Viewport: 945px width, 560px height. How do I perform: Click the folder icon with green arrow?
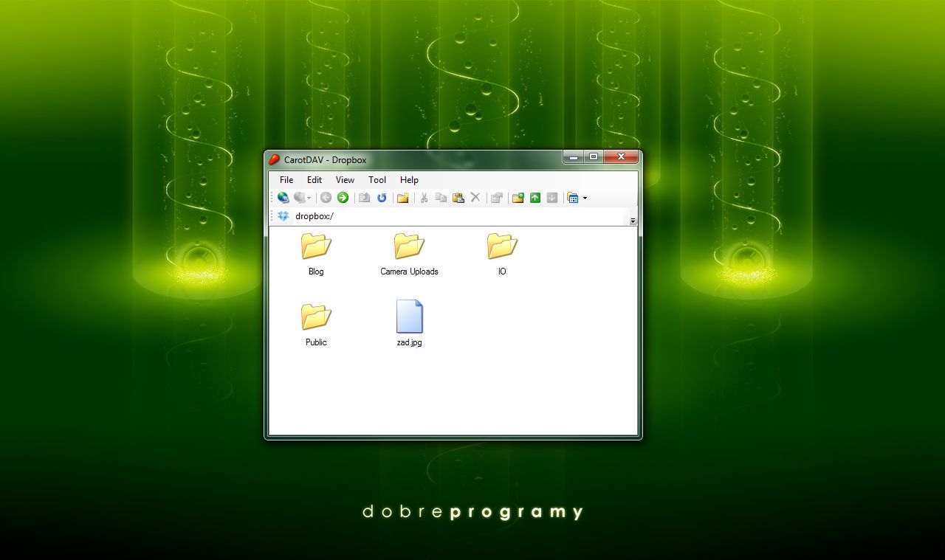pos(518,198)
